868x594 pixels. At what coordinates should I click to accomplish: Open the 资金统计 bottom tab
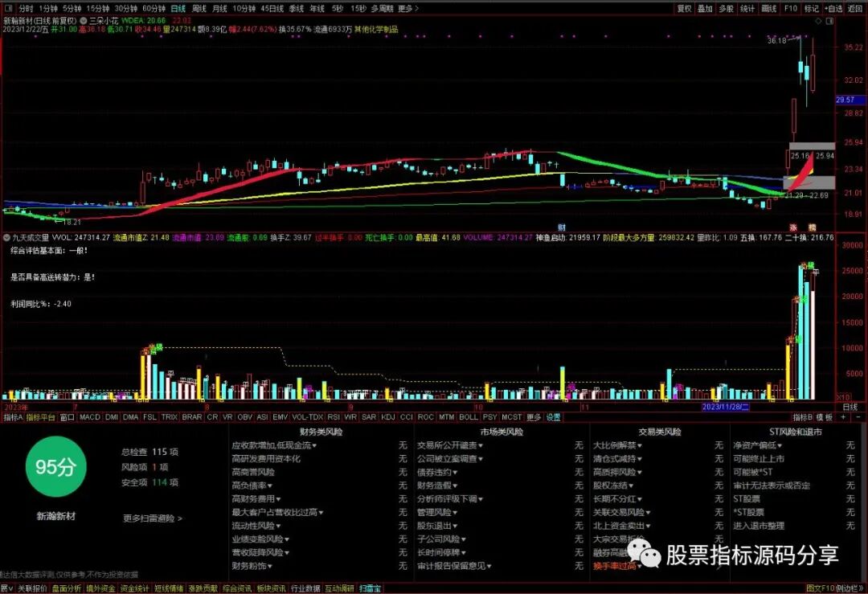[x=134, y=588]
